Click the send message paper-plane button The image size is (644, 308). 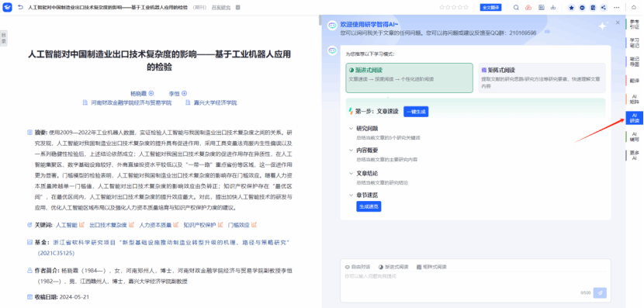[x=600, y=292]
